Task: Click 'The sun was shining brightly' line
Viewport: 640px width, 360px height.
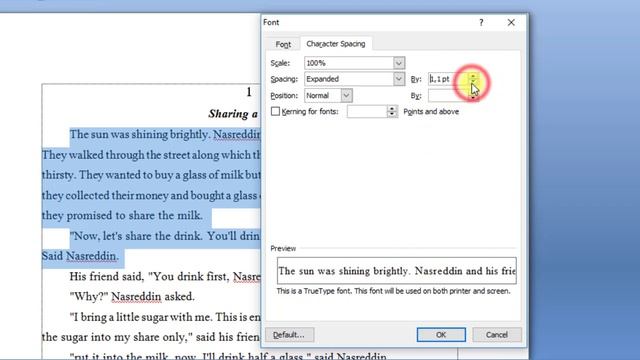Action: pos(165,134)
